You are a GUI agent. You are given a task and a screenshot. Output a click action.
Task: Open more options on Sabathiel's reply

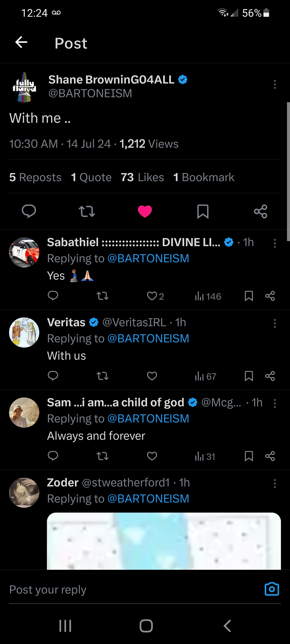click(275, 243)
